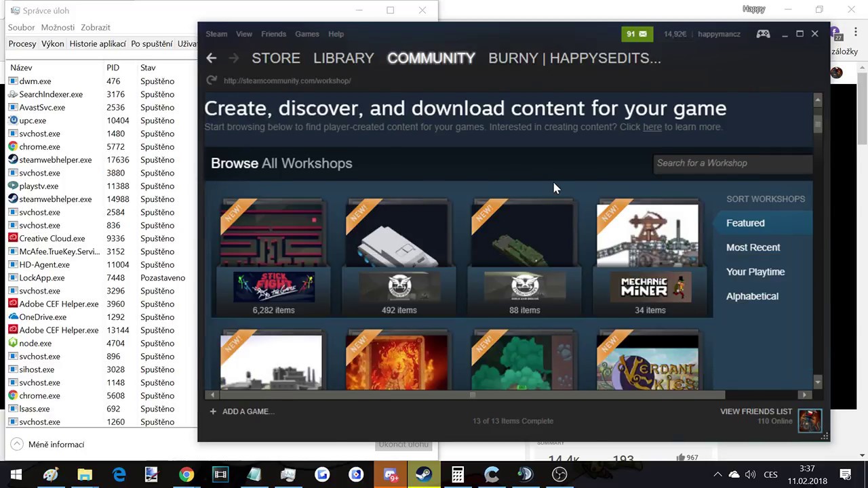Switch to the COMMUNITY tab
The height and width of the screenshot is (488, 868).
click(431, 58)
